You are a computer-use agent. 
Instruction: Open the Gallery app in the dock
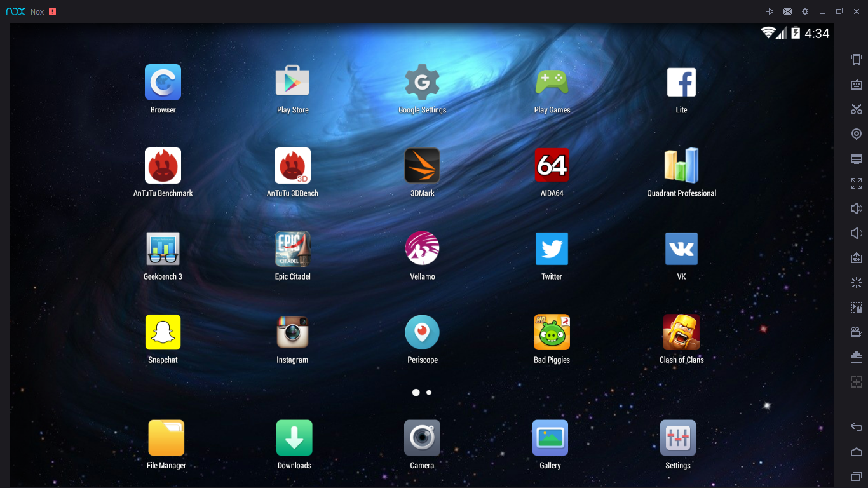[550, 438]
